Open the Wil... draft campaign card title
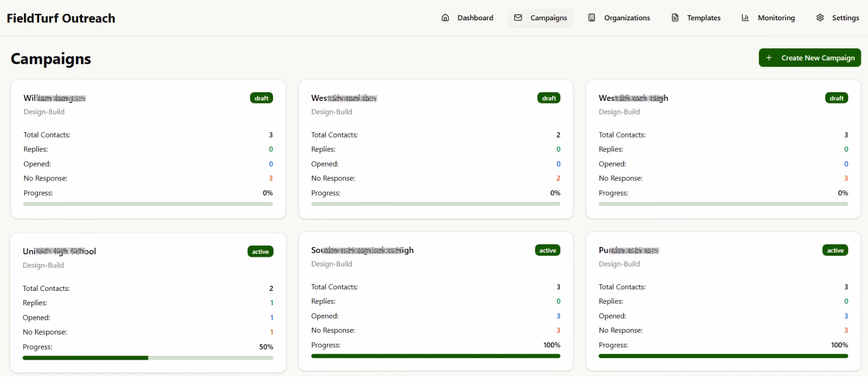 55,98
